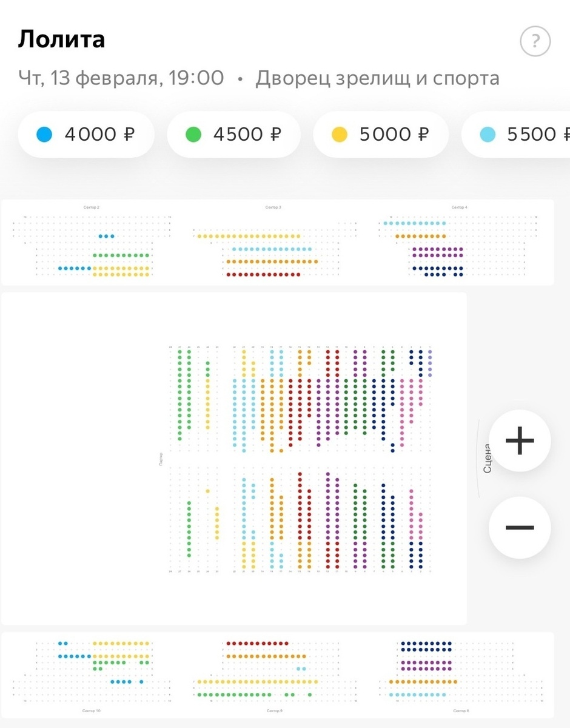Click the yellow dot in 5000 ₽ chip

tap(340, 134)
